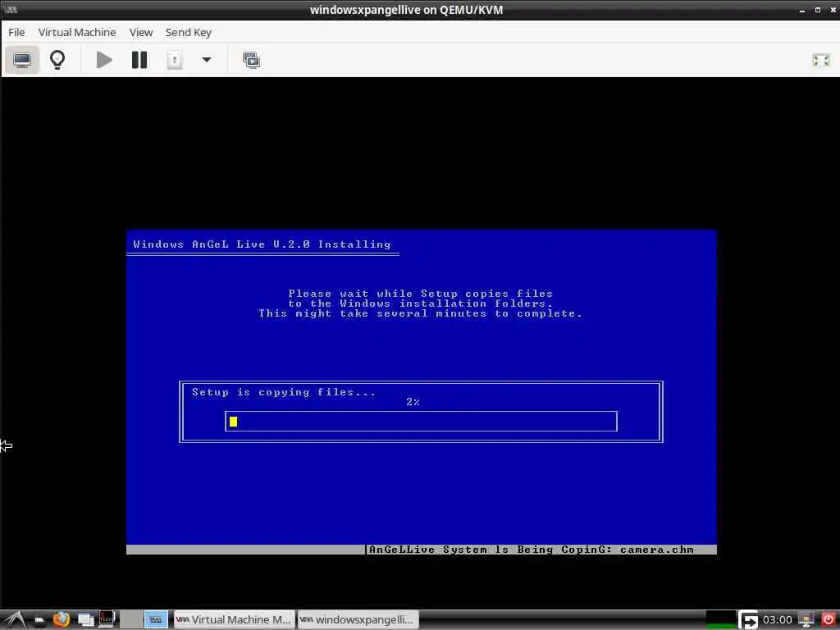Show the graphical console view
The image size is (840, 630).
click(22, 59)
